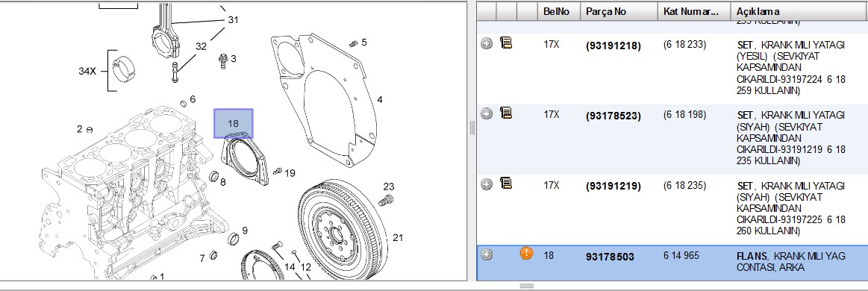
Task: Click callout 34X beside the bearing shell
Action: coord(87,72)
